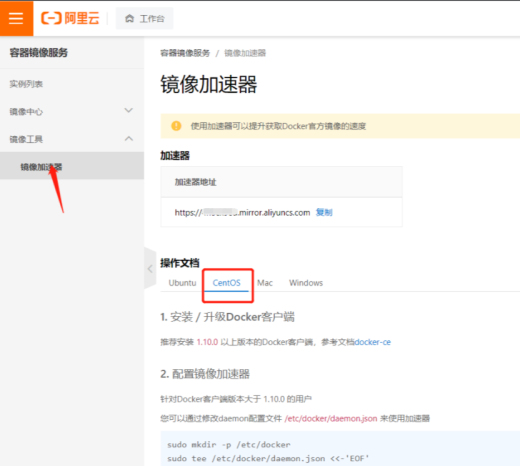This screenshot has height=466, width=520.
Task: Click the yellow warning info icon
Action: [176, 126]
